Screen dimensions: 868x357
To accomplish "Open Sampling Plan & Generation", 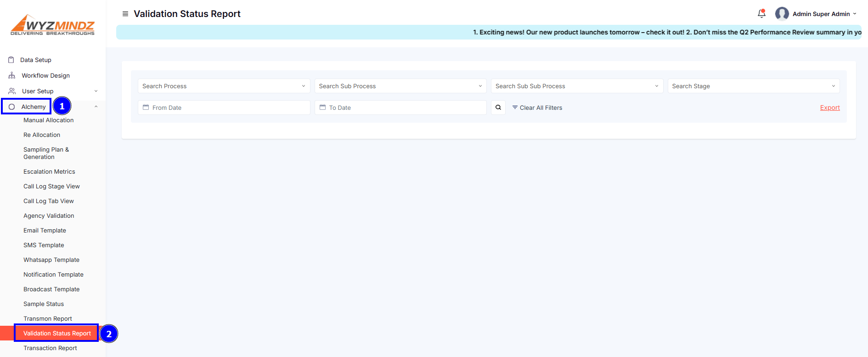I will (46, 153).
